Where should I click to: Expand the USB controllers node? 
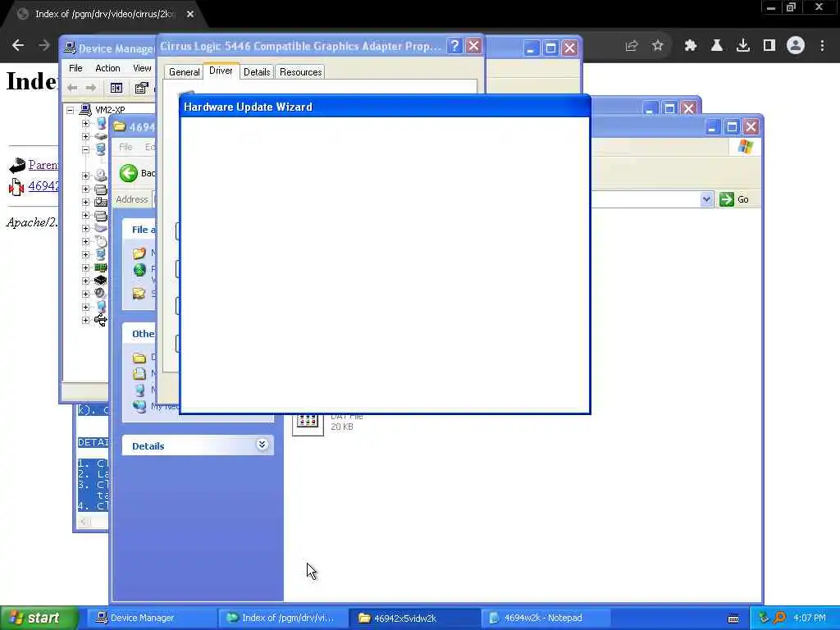point(85,321)
